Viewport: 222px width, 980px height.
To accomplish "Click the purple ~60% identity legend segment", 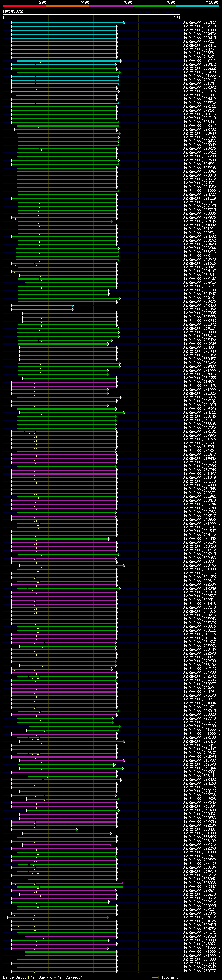I will pyautogui.click(x=111, y=6).
